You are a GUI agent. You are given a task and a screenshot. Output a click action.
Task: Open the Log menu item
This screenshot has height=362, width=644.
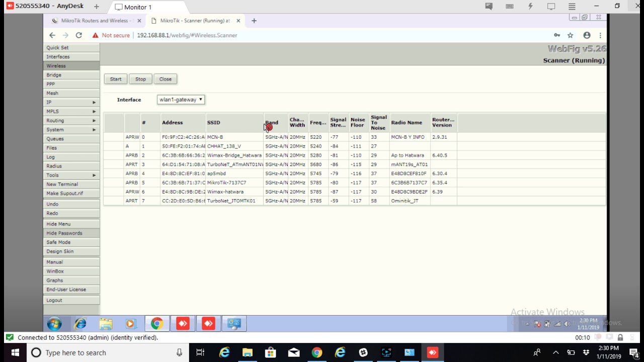pyautogui.click(x=71, y=157)
